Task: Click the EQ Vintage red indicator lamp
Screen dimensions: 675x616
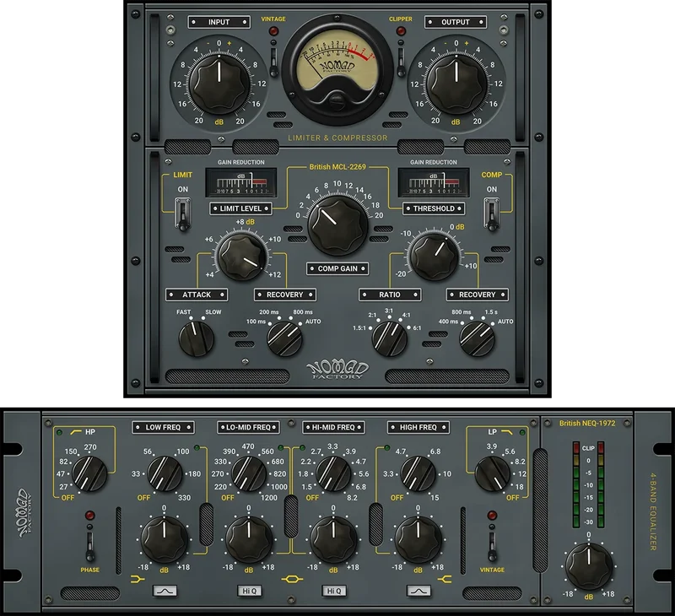Action: point(492,516)
